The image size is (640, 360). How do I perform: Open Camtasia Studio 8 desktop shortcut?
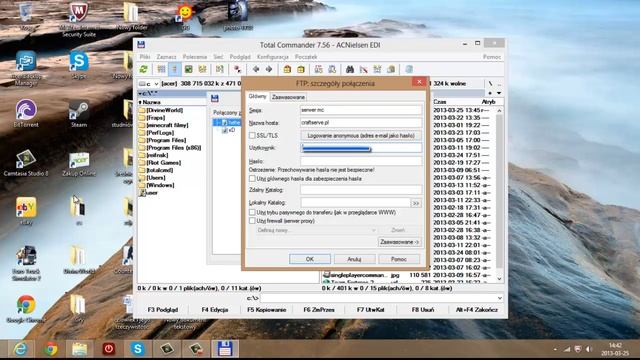pos(26,162)
